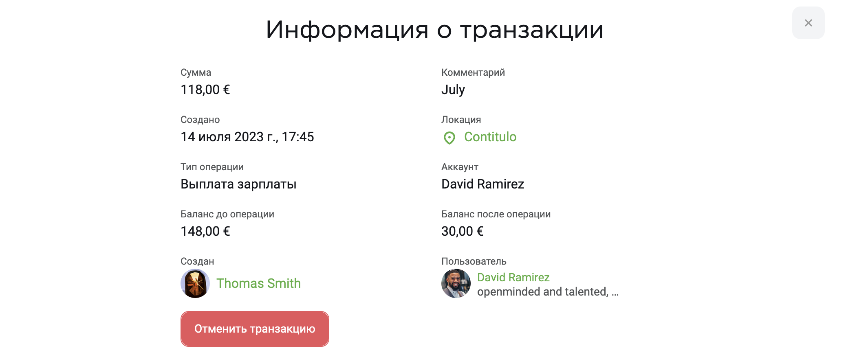Open Thomas Smith creator profile link

pos(258,283)
